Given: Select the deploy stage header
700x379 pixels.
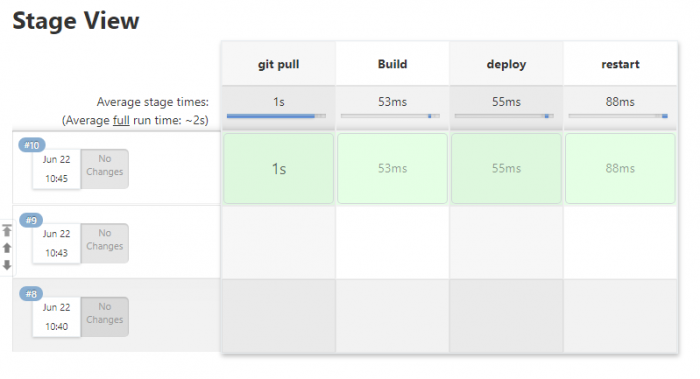Looking at the screenshot, I should 506,64.
